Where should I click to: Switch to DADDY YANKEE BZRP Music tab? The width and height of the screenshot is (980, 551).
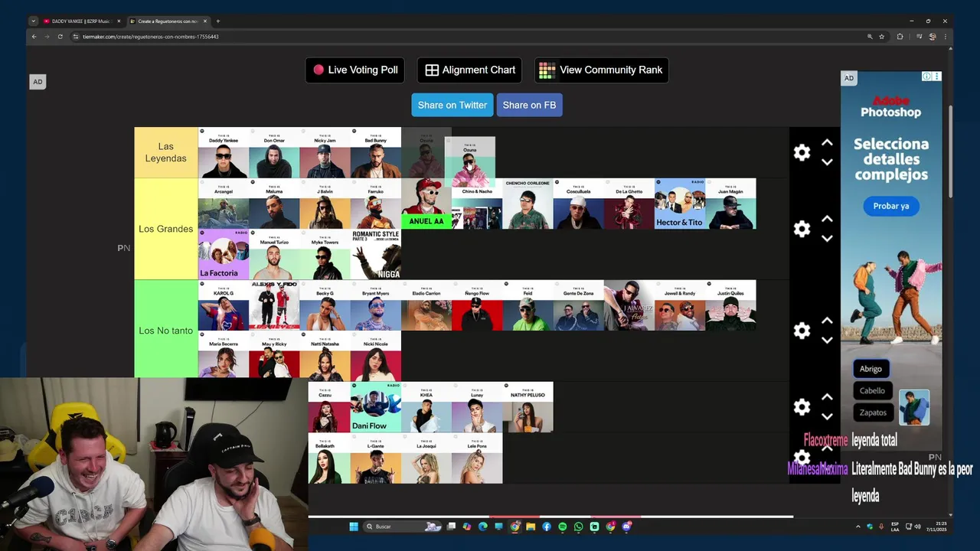coord(80,21)
